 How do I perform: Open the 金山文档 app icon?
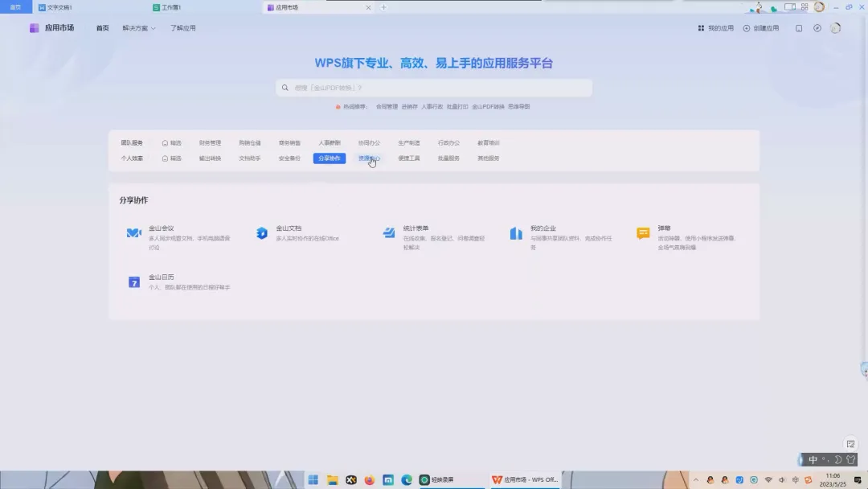click(x=262, y=233)
